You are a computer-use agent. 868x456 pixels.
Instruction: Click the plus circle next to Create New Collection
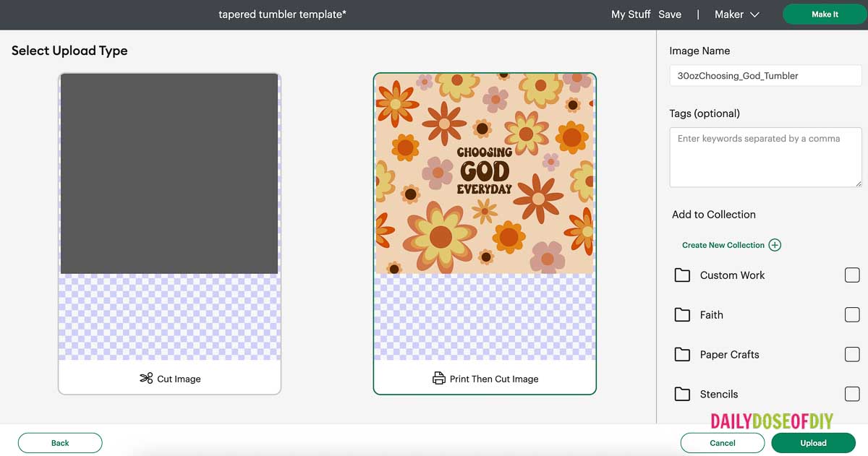(775, 245)
